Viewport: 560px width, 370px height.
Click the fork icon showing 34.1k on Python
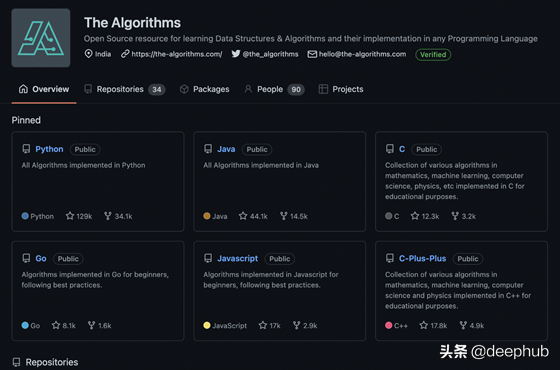(x=108, y=216)
